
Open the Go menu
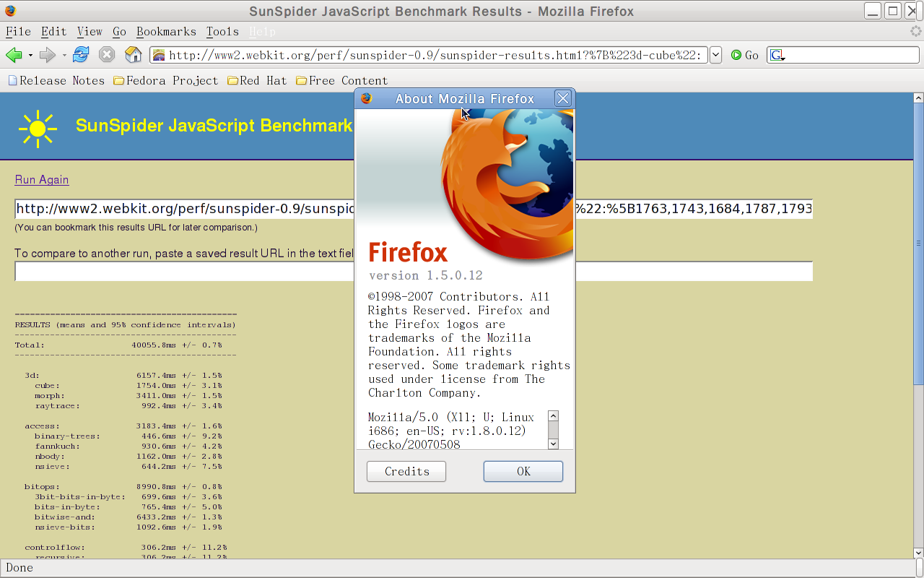119,32
